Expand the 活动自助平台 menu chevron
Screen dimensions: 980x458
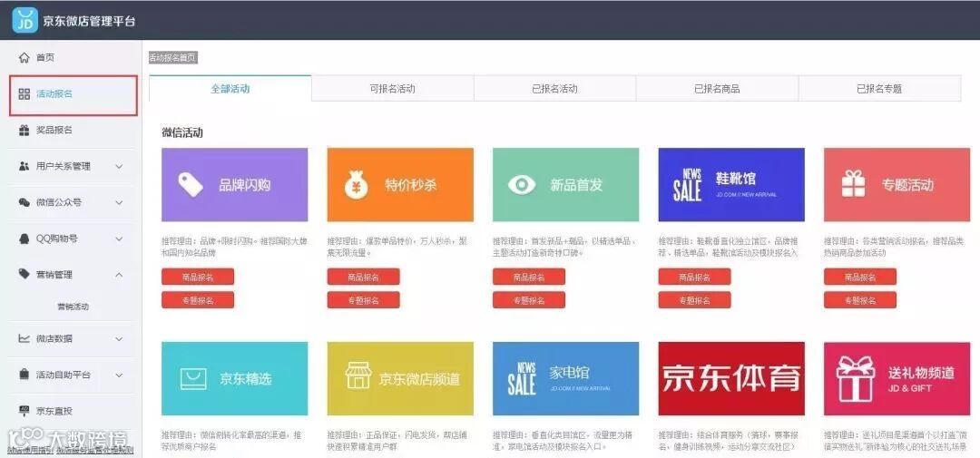click(120, 375)
